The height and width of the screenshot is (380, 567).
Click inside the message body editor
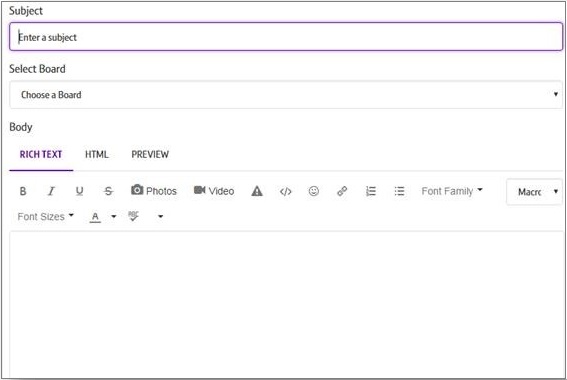point(286,304)
